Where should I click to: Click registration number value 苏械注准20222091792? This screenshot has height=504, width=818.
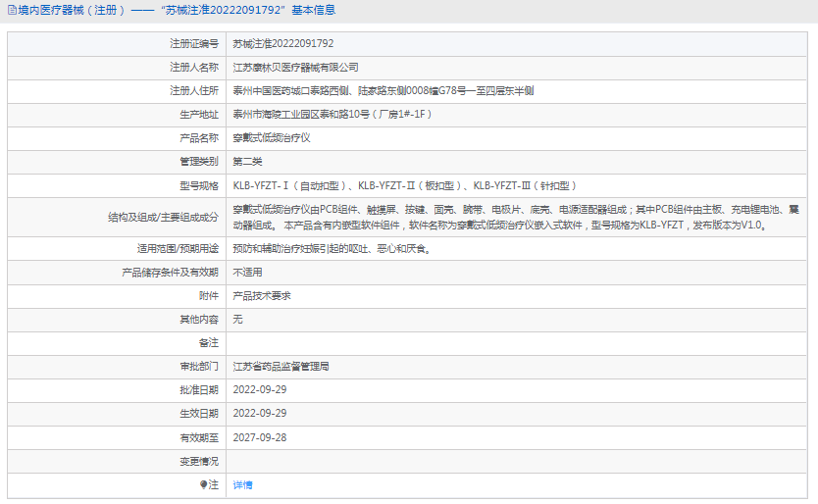pyautogui.click(x=283, y=44)
